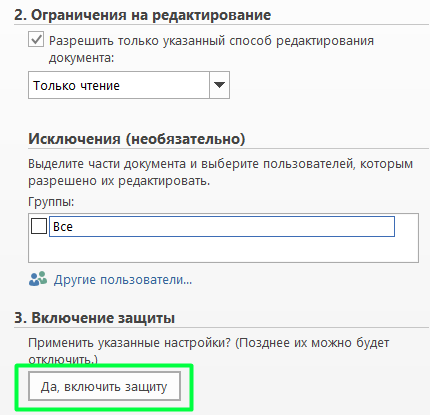Click the heading 3. Включение защиты
The image size is (430, 415).
coord(94,318)
